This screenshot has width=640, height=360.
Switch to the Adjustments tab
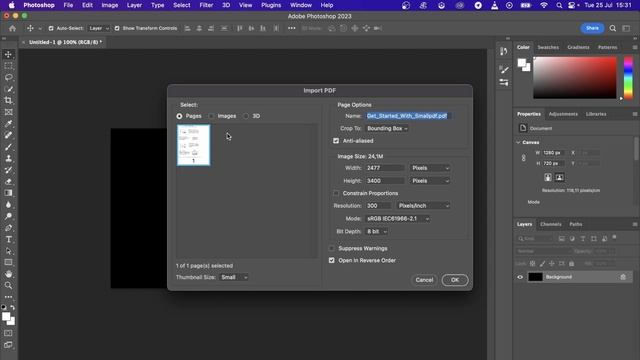click(563, 114)
